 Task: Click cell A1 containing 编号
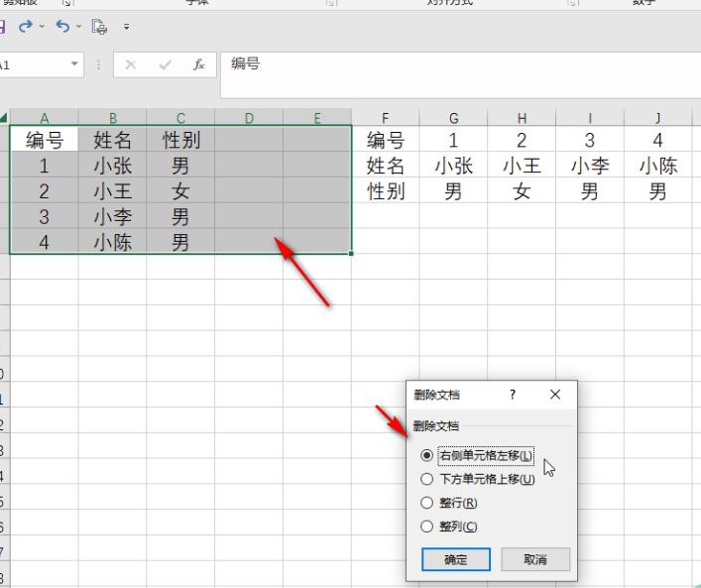pyautogui.click(x=45, y=139)
